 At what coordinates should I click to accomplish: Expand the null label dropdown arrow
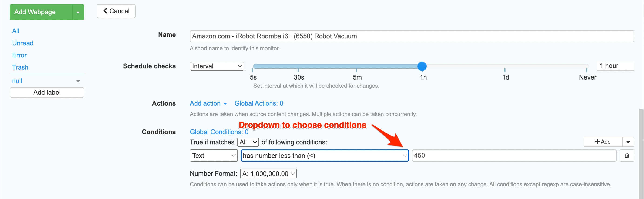(x=78, y=81)
